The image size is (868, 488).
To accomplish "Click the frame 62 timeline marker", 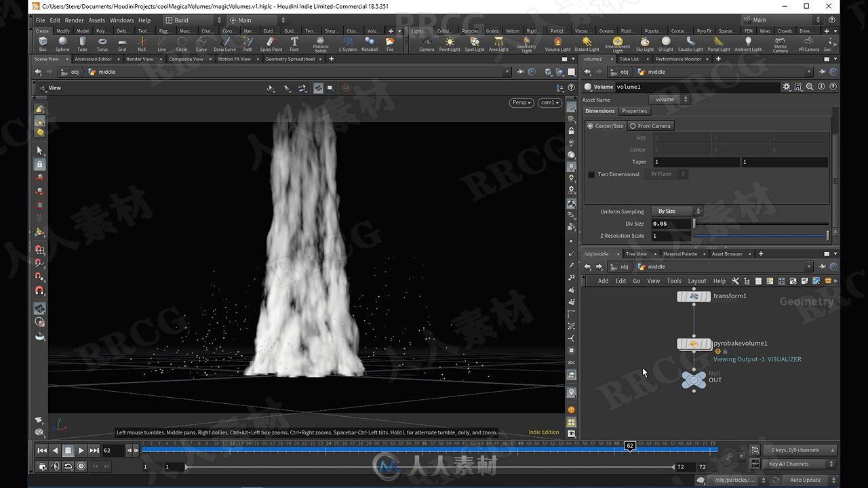I will tap(630, 446).
